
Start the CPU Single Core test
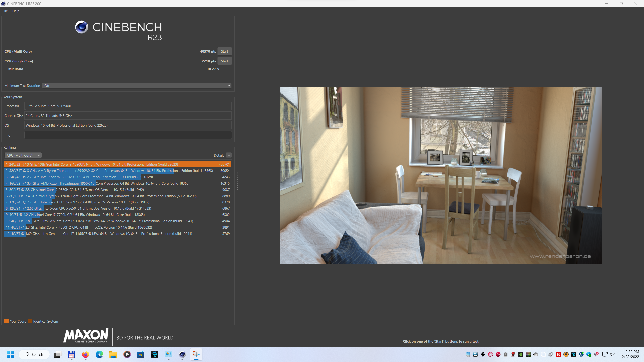coord(225,61)
